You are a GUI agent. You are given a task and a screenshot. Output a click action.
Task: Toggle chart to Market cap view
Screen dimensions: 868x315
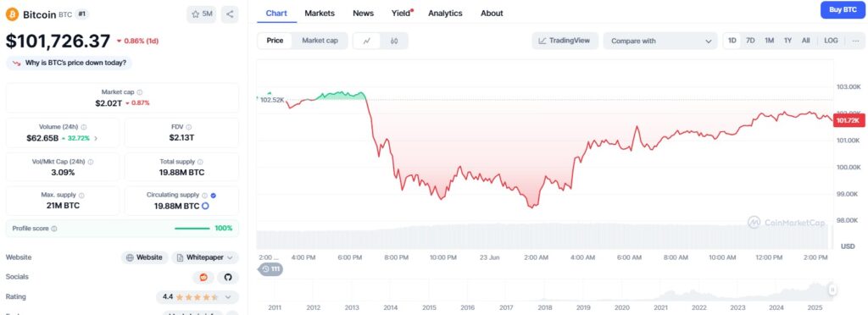click(x=320, y=41)
